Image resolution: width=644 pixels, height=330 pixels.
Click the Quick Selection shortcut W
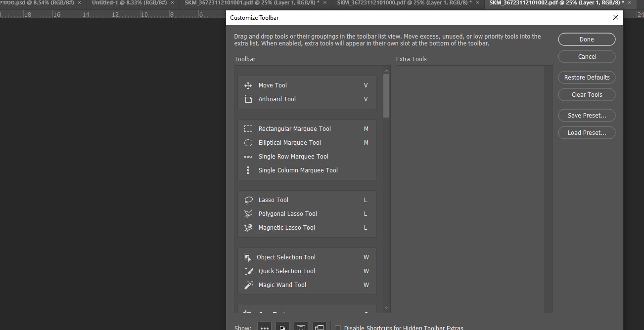click(366, 271)
